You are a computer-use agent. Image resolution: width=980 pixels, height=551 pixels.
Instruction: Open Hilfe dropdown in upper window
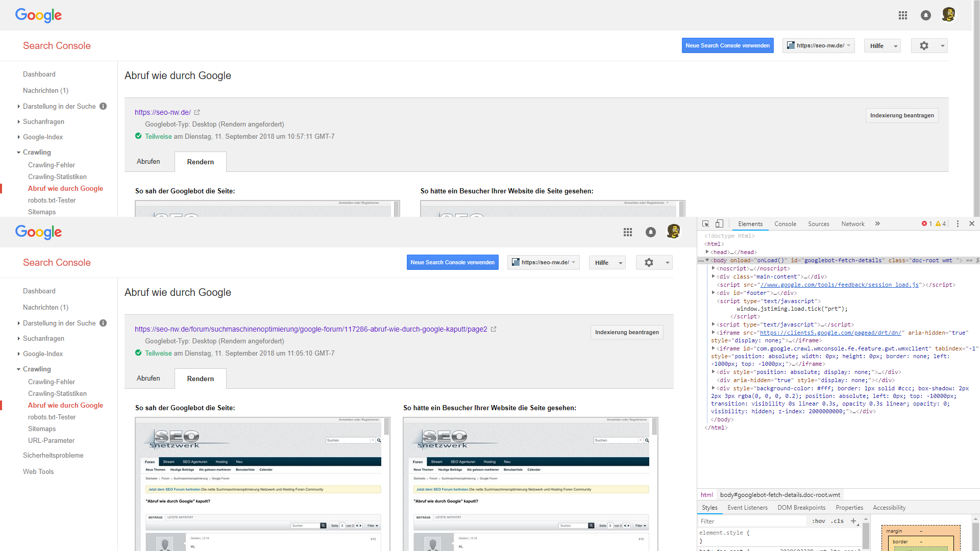[883, 46]
